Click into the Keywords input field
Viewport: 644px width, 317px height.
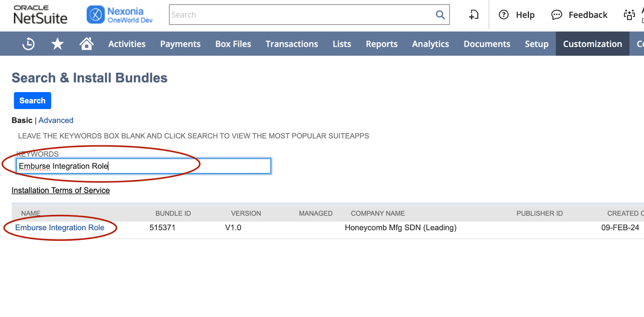144,166
